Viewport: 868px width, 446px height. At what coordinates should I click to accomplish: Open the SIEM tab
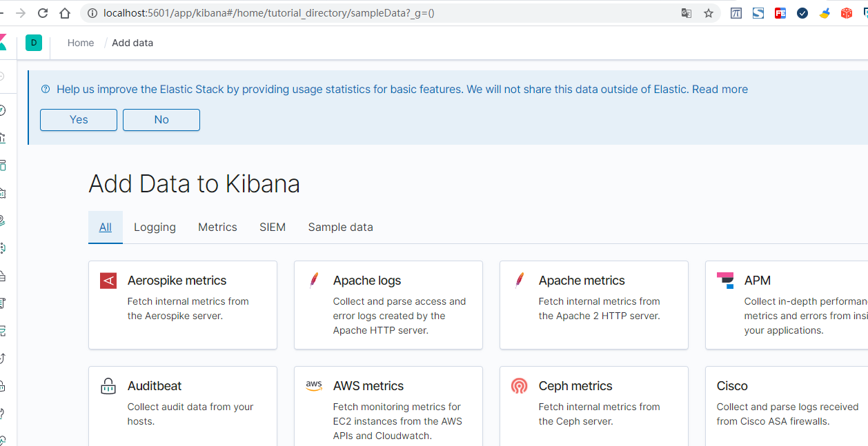click(x=273, y=227)
